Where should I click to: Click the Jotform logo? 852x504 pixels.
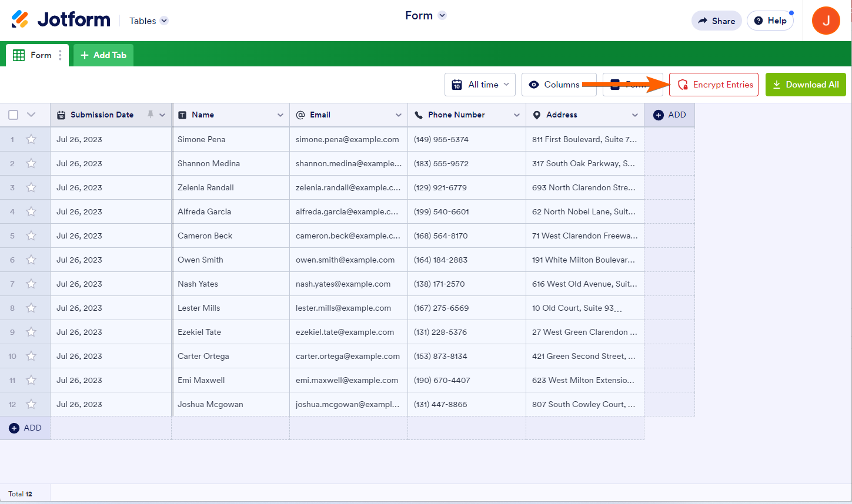coord(61,20)
